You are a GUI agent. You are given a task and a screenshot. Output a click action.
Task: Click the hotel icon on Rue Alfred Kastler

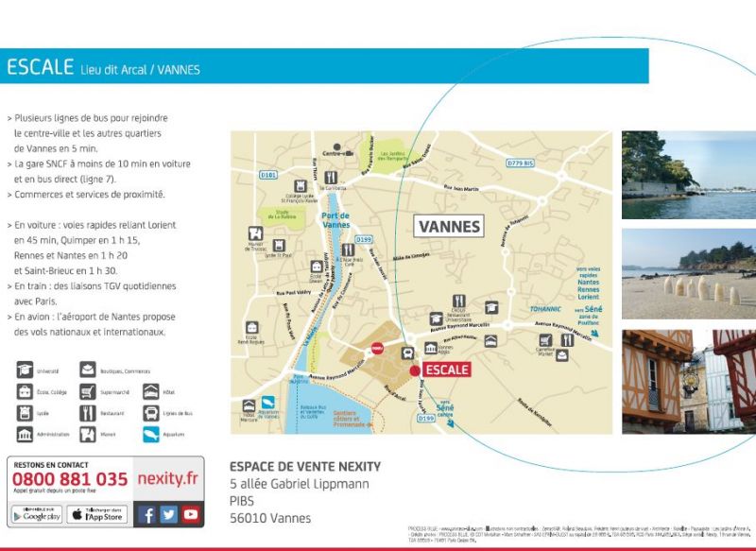tap(490, 341)
